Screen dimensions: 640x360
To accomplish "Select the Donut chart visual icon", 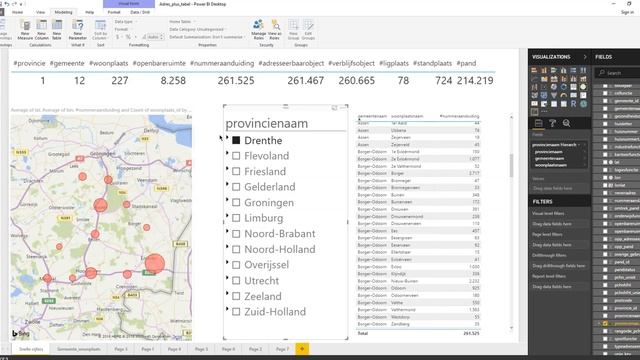I will pyautogui.click(x=564, y=87).
